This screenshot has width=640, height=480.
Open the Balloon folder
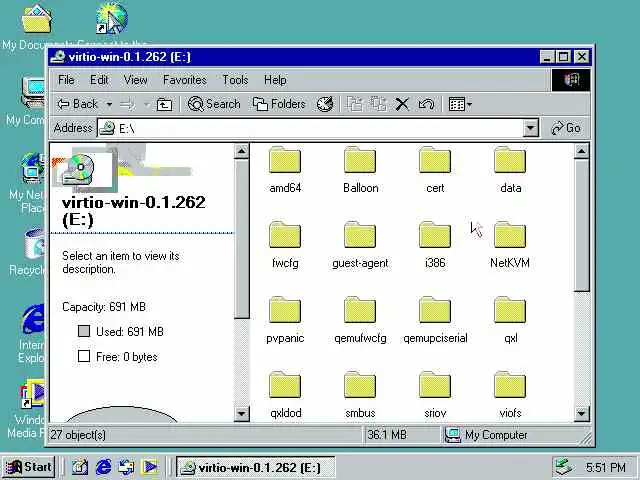click(360, 169)
